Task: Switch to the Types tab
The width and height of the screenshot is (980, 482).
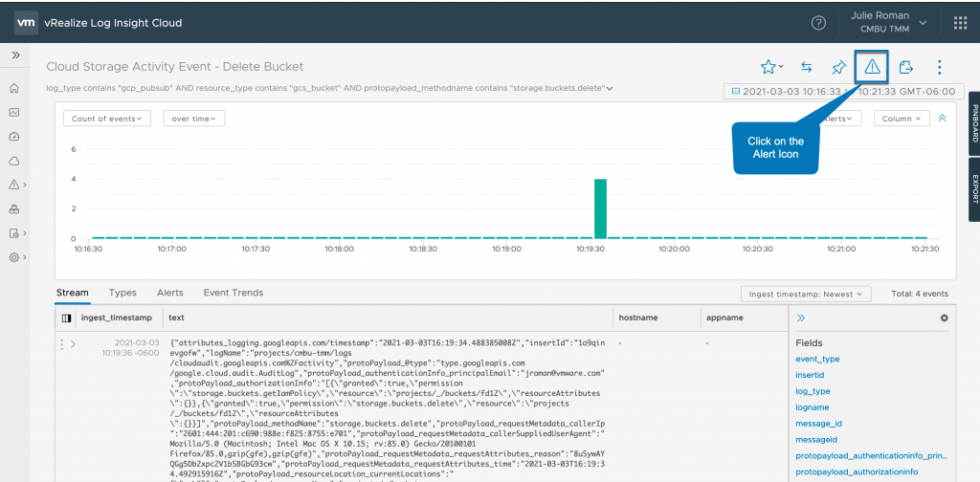Action: click(x=122, y=293)
